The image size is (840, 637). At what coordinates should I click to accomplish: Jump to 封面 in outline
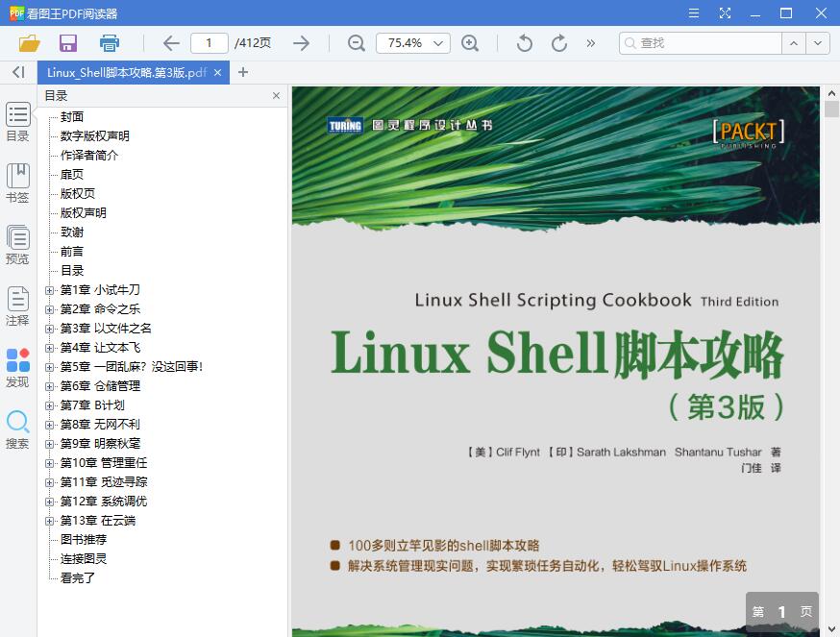pos(72,117)
